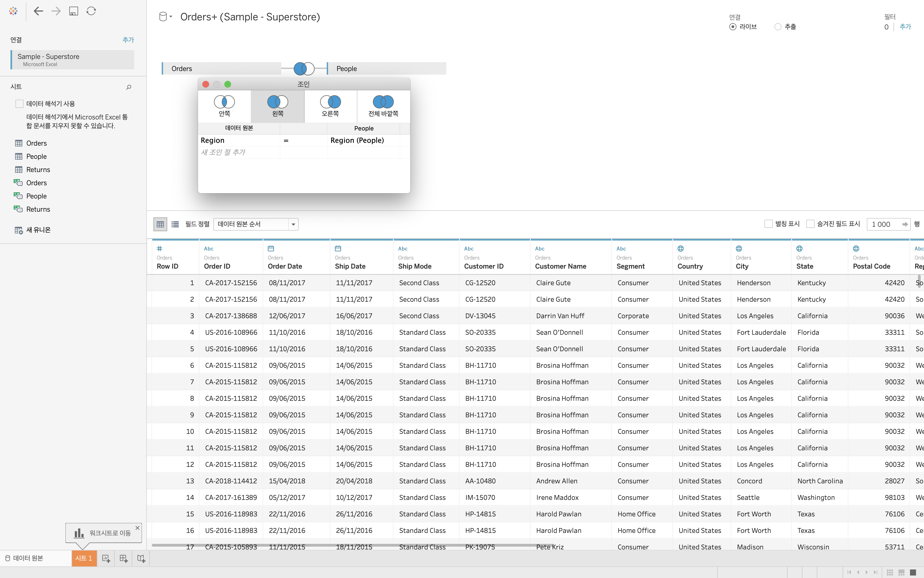Click the Row ID number type icon
Viewport: 924px width, 578px height.
(x=159, y=249)
